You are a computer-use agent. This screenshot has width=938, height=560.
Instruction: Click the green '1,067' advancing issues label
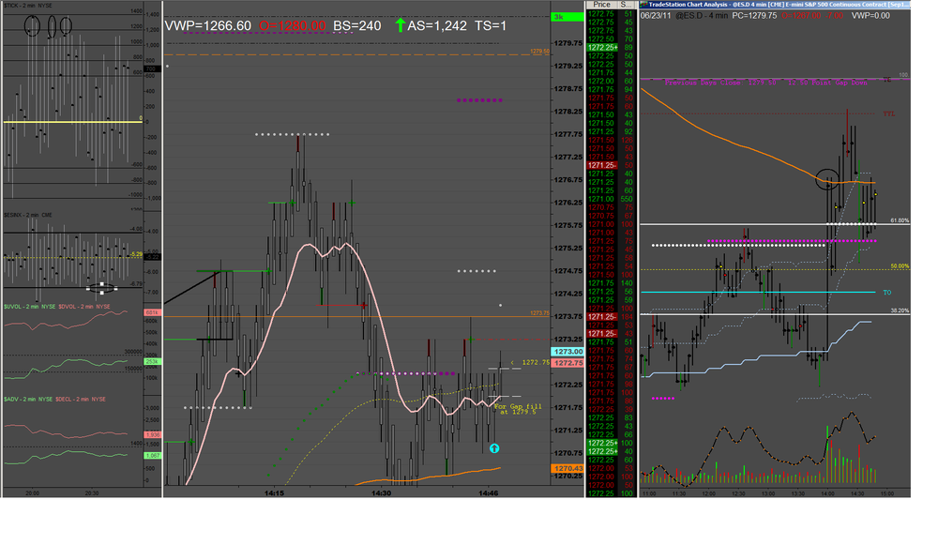152,456
